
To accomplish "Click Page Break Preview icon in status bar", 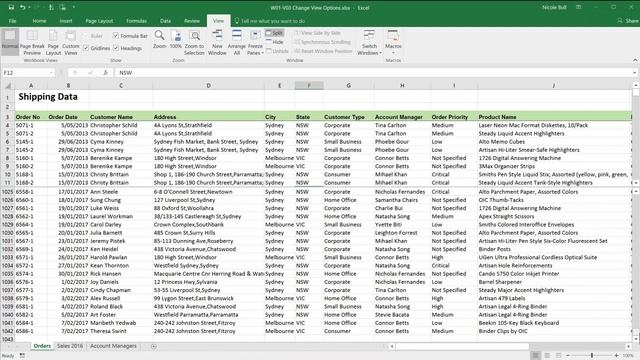I will tap(559, 356).
